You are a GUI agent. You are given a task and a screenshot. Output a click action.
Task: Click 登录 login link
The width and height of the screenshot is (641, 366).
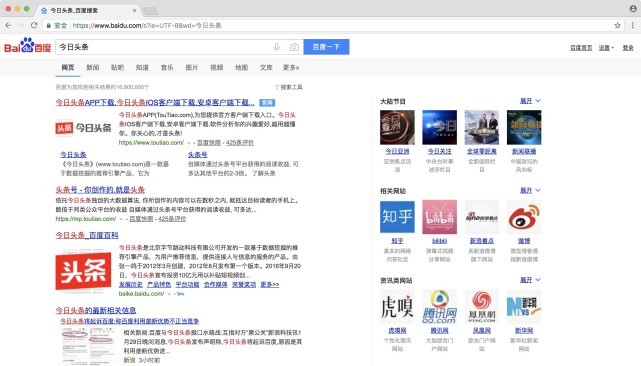628,48
